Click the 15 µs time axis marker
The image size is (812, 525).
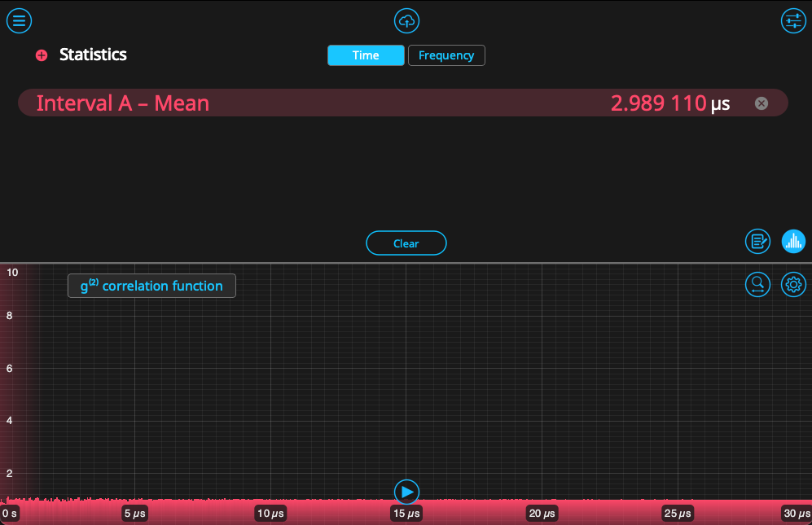click(x=406, y=514)
